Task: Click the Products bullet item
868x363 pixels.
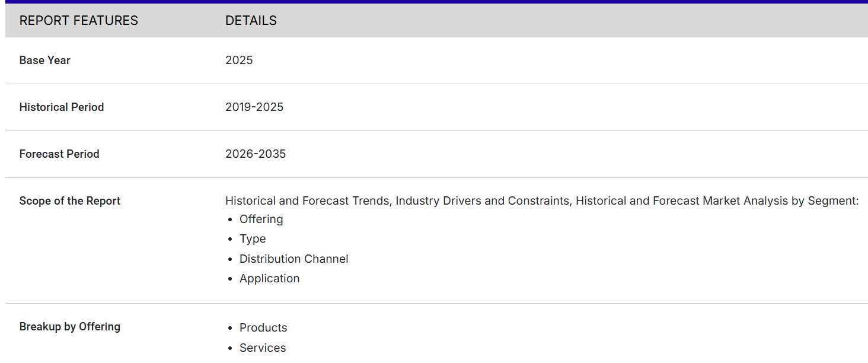Action: 263,328
